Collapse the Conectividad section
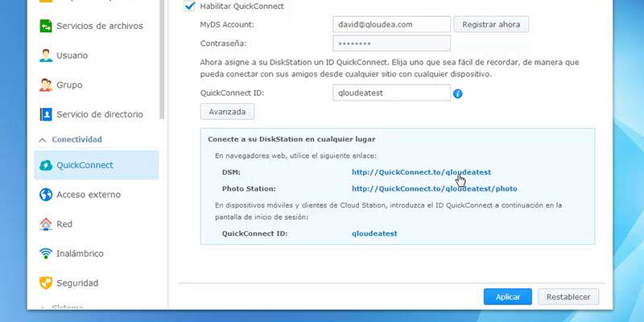The height and width of the screenshot is (322, 644). 43,140
